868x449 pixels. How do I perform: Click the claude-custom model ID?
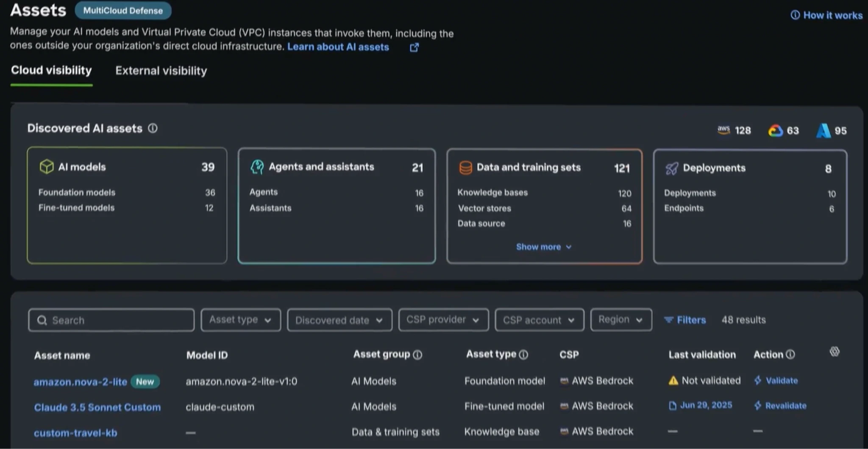[220, 407]
